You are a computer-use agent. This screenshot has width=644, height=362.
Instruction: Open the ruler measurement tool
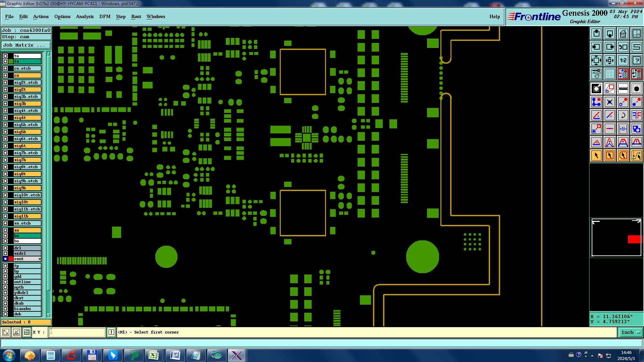pyautogui.click(x=623, y=88)
